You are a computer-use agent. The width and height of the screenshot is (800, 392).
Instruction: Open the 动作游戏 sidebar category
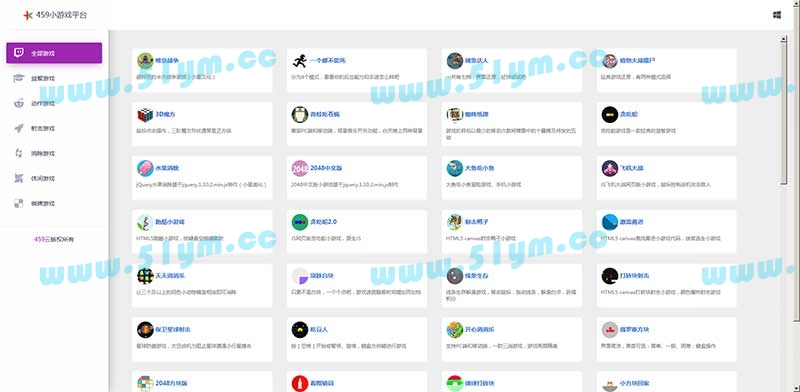[x=54, y=103]
